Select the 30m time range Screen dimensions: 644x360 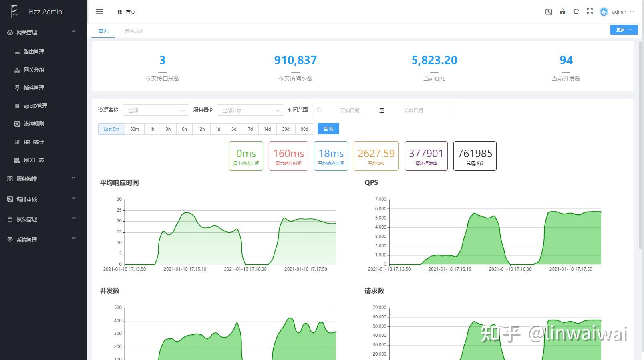coord(135,129)
